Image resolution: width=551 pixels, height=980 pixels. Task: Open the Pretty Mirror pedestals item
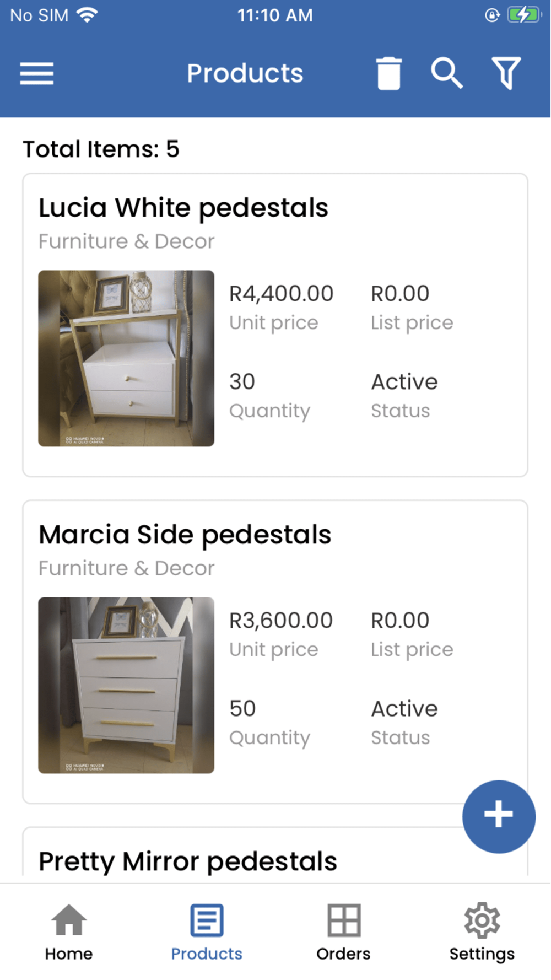point(188,861)
